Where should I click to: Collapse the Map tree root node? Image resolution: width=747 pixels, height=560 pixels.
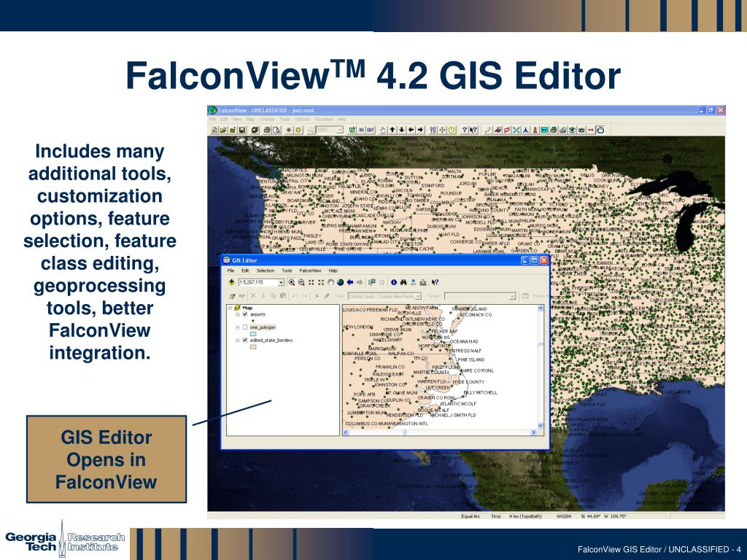pos(230,308)
